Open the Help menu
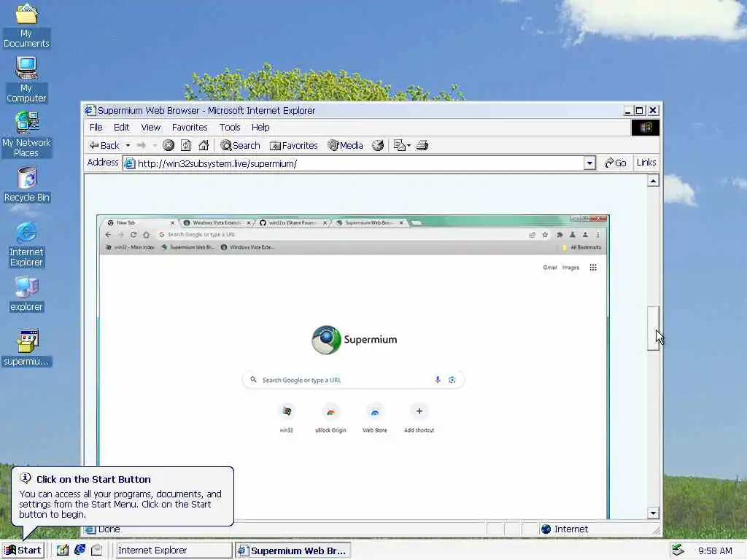The width and height of the screenshot is (747, 560). click(260, 127)
